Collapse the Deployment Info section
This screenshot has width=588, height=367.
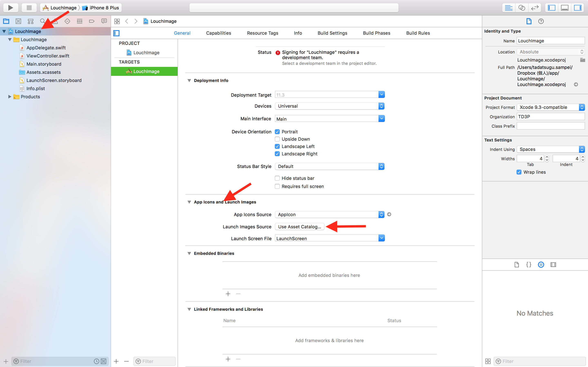tap(189, 80)
